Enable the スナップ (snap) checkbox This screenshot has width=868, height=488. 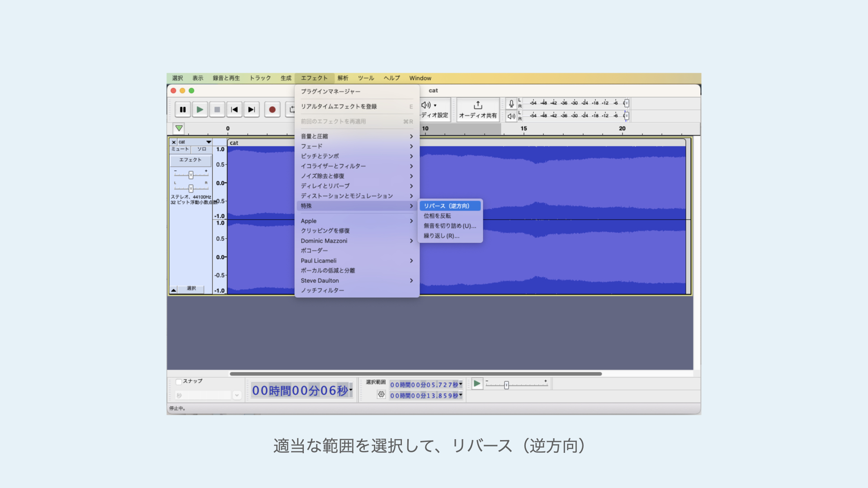[x=179, y=382]
